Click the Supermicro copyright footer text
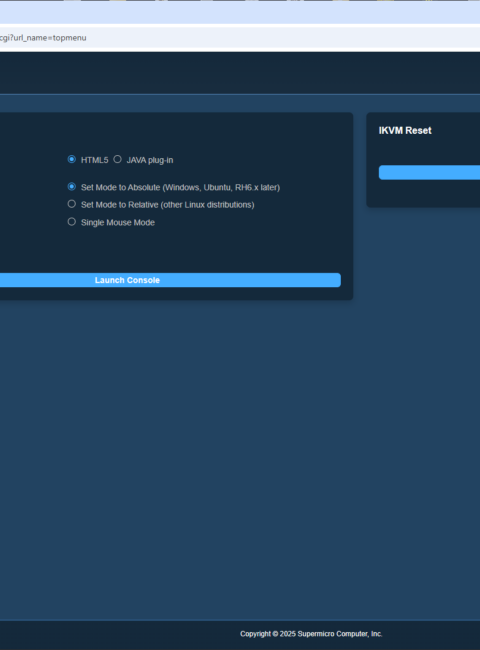The image size is (480, 650). point(311,634)
